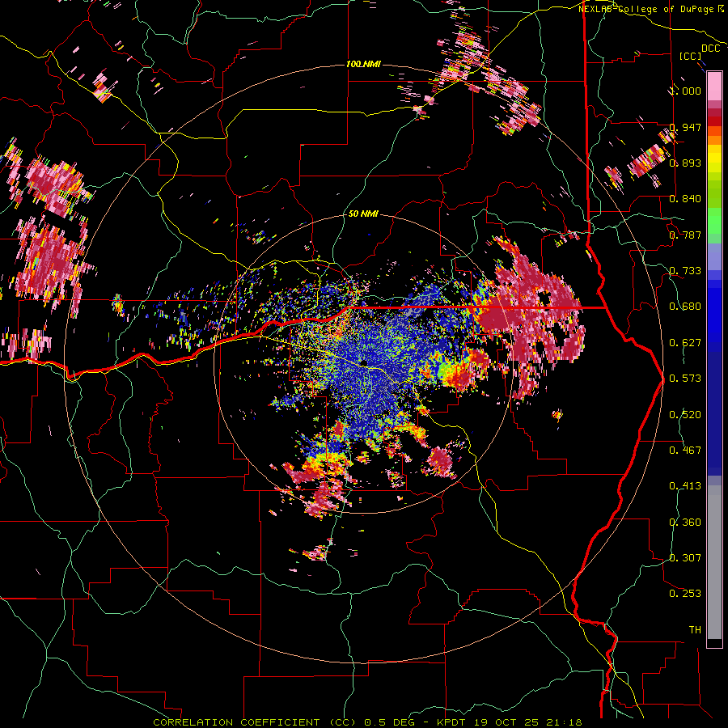Screen dimensions: 728x728
Task: Click the 1.000 scale value
Action: [x=686, y=91]
